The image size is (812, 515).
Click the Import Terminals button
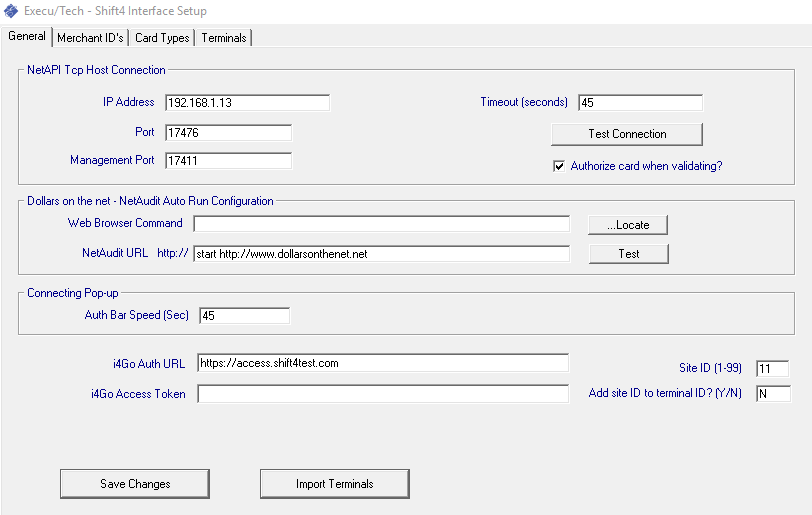click(335, 484)
